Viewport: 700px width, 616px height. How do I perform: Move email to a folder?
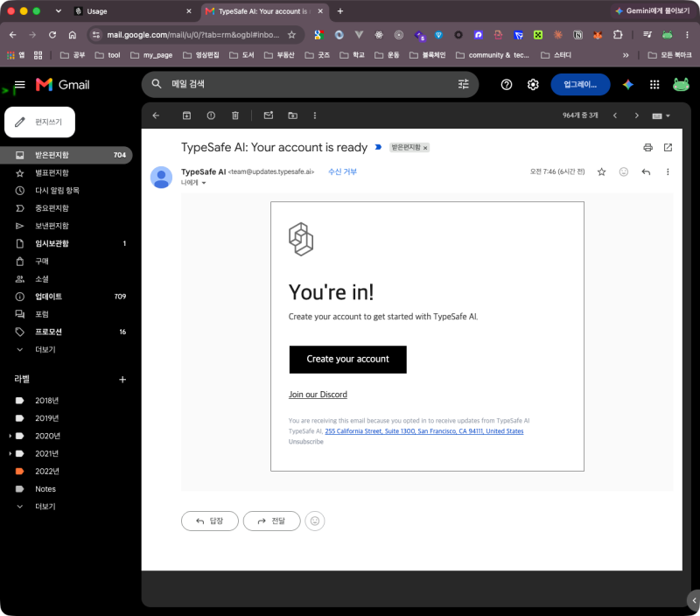(293, 115)
